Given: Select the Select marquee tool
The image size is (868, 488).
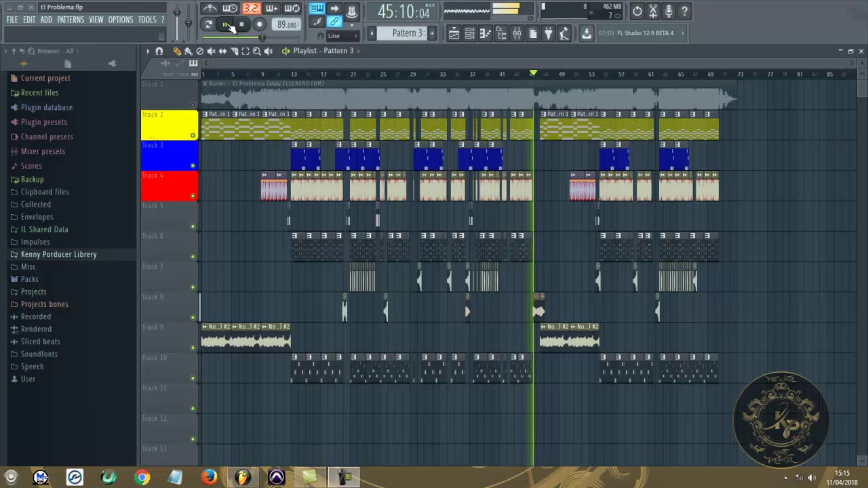Looking at the screenshot, I should pyautogui.click(x=245, y=51).
